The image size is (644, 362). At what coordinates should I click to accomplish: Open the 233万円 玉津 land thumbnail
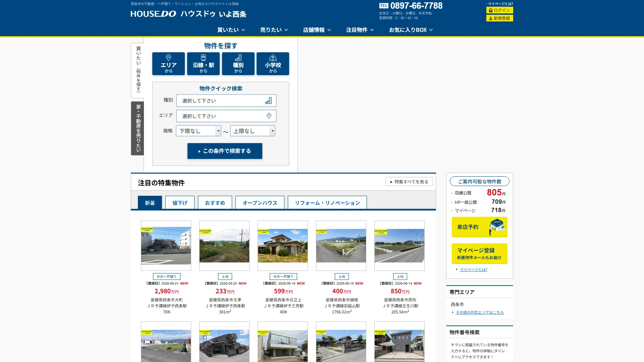[224, 246]
